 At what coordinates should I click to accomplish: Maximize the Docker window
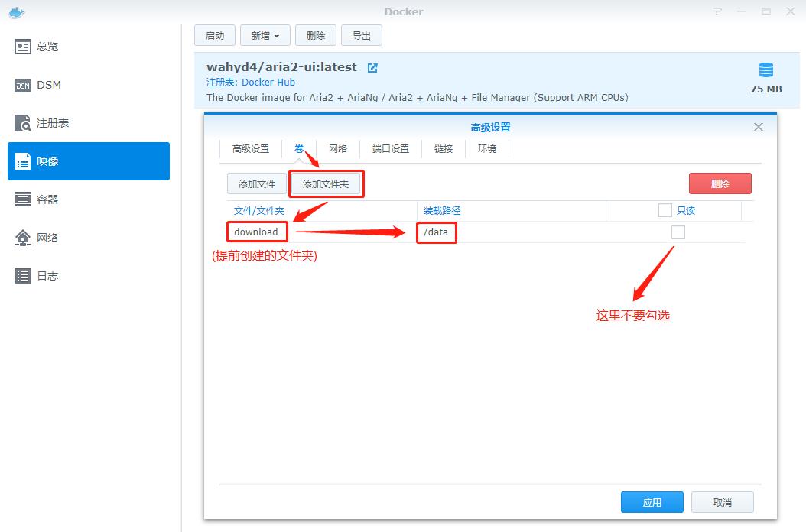[x=766, y=11]
